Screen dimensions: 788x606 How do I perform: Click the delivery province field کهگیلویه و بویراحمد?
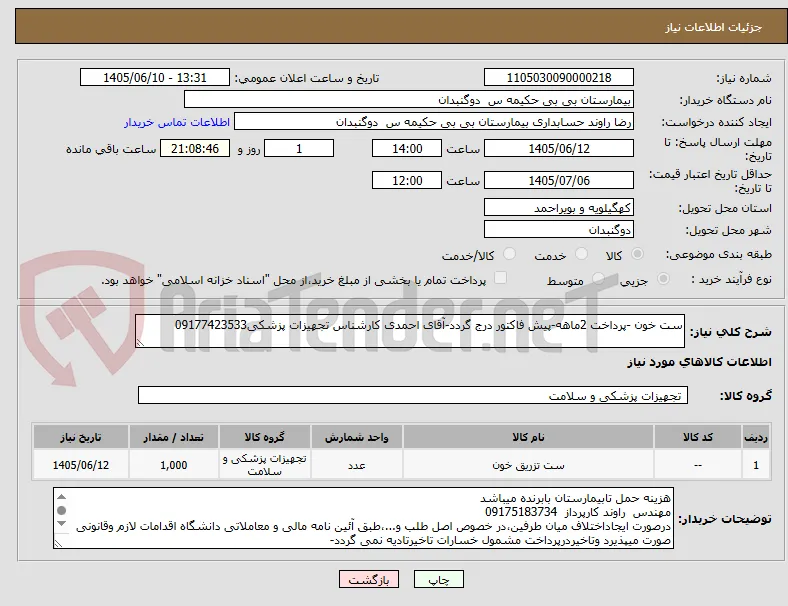click(558, 207)
